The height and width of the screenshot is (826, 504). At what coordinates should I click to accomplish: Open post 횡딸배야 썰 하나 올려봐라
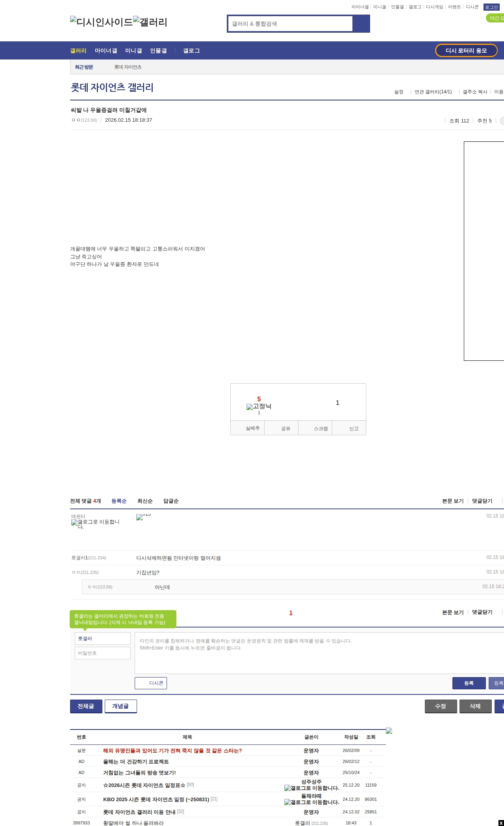133,823
